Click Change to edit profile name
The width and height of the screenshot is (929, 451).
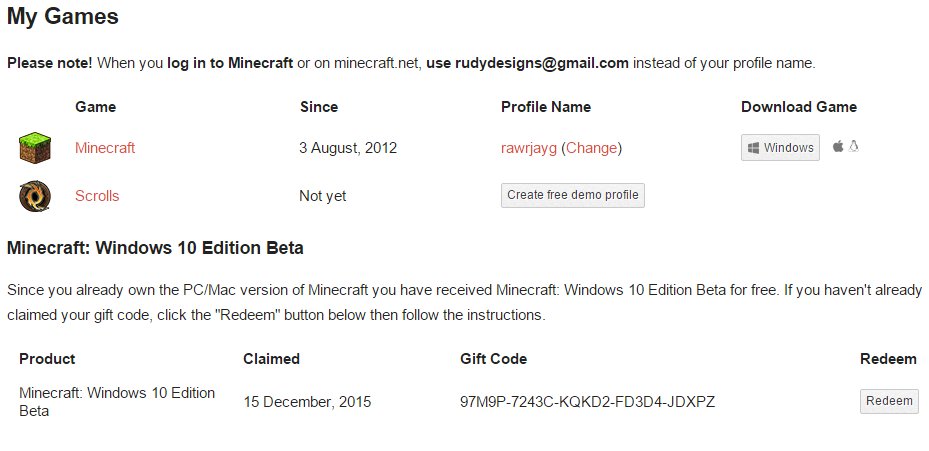coord(592,148)
